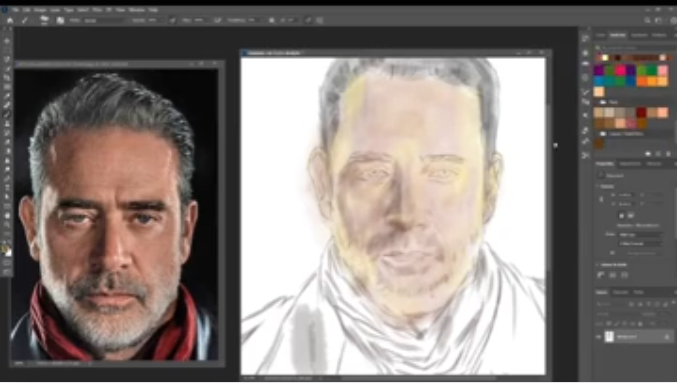Viewport: 677px width, 383px height.
Task: Switch to the Adjustments tab
Action: 630,164
